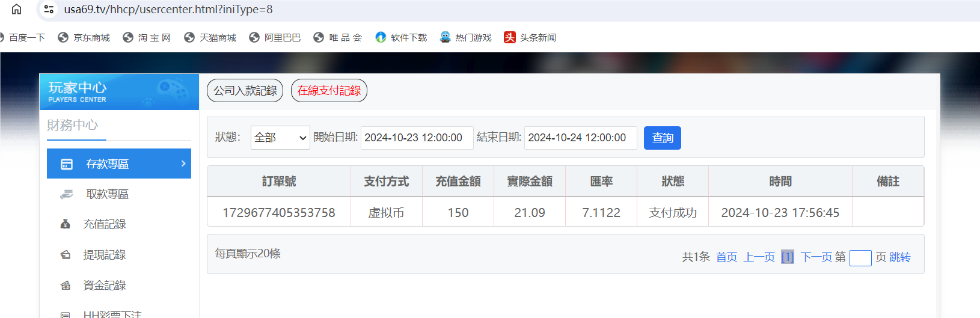Click the 備註 column header
The width and height of the screenshot is (980, 318).
[x=888, y=182]
